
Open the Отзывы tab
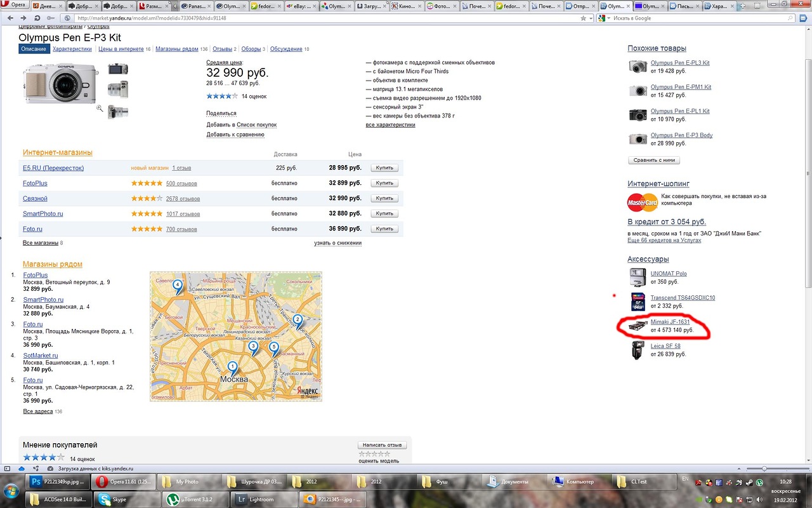(222, 49)
